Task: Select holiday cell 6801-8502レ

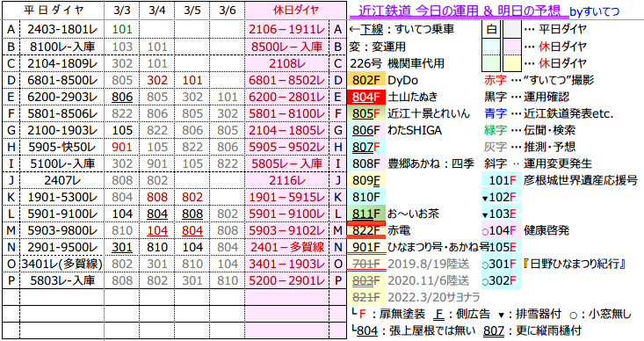Action: tap(287, 80)
